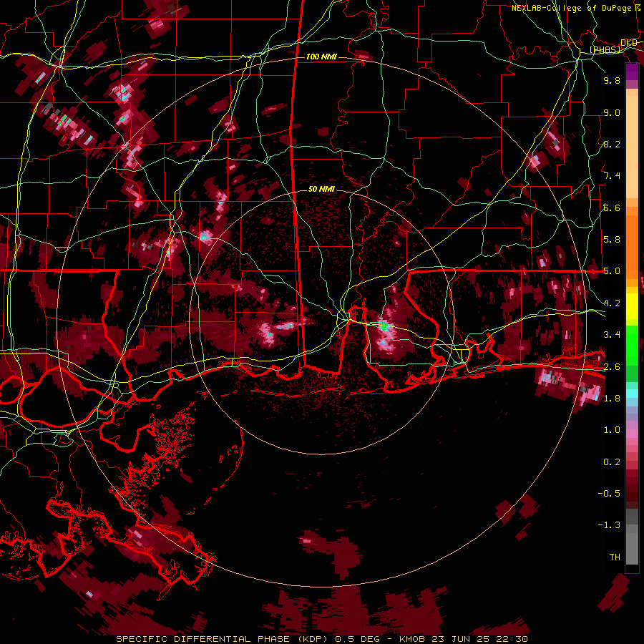Click the yellow band of the color bar
The width and height of the screenshot is (644, 644).
tap(632, 306)
